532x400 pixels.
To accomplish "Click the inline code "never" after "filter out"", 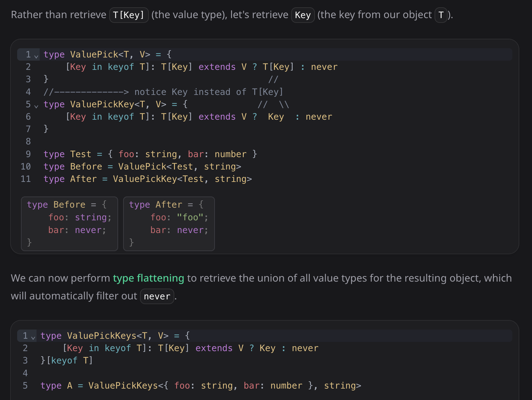I will pyautogui.click(x=157, y=296).
